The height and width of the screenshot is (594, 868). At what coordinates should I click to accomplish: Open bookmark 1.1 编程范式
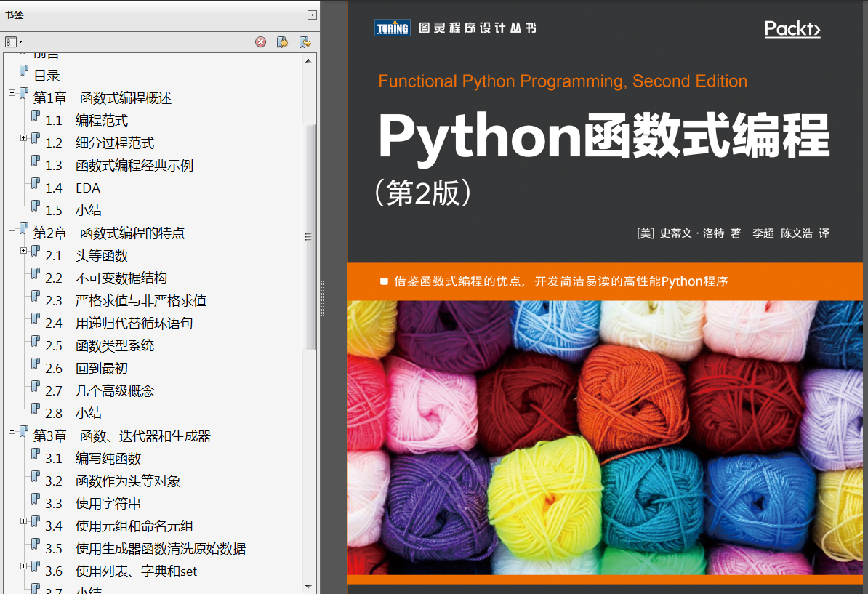[87, 121]
